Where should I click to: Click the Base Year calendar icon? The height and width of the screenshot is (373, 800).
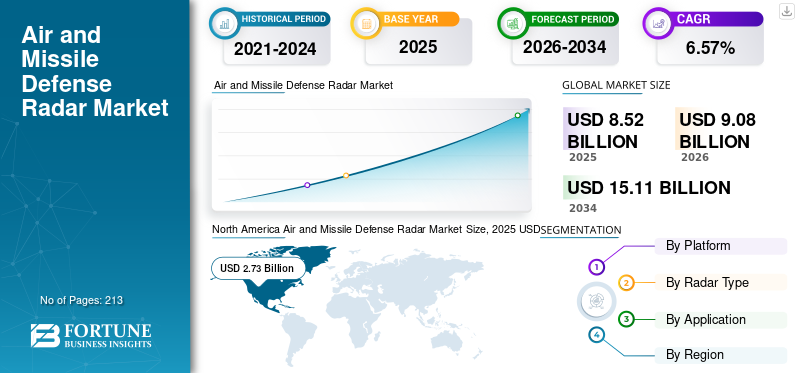(366, 22)
